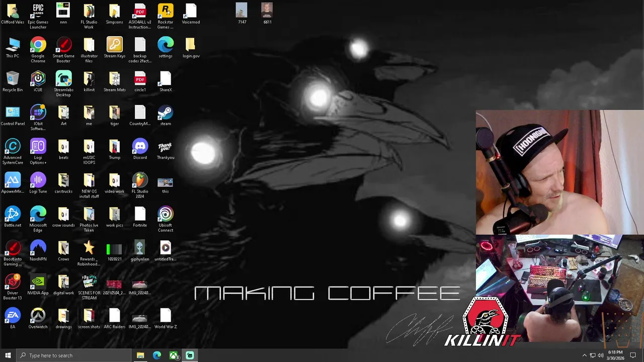Open the notification center icon
The height and width of the screenshot is (362, 644).
pyautogui.click(x=633, y=355)
